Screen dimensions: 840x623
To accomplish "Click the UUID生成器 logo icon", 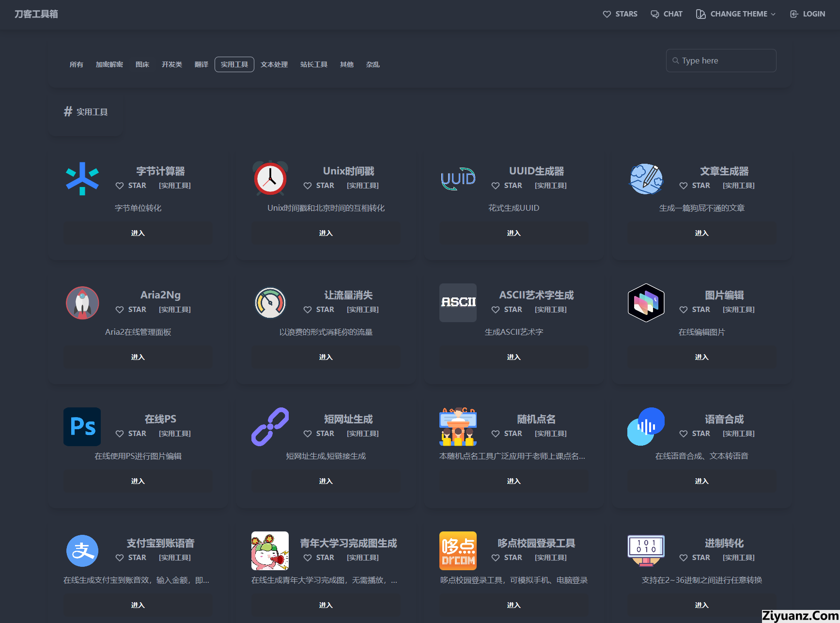I will [458, 179].
